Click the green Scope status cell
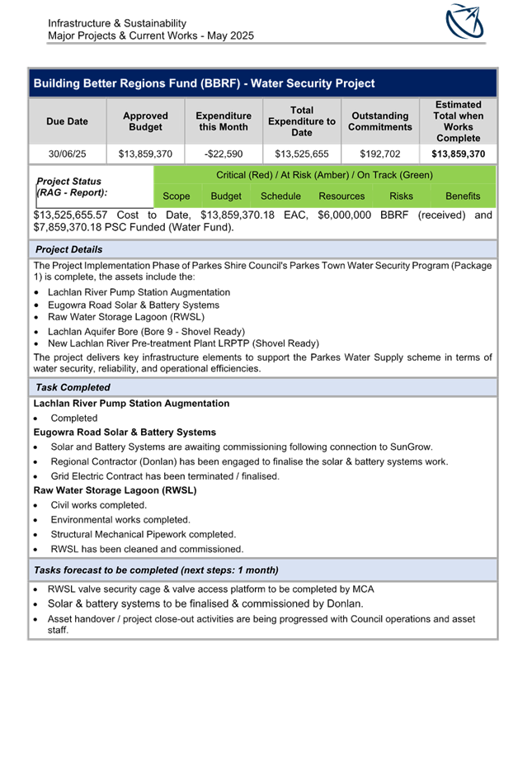Viewport: 532px width, 771px height. point(177,196)
